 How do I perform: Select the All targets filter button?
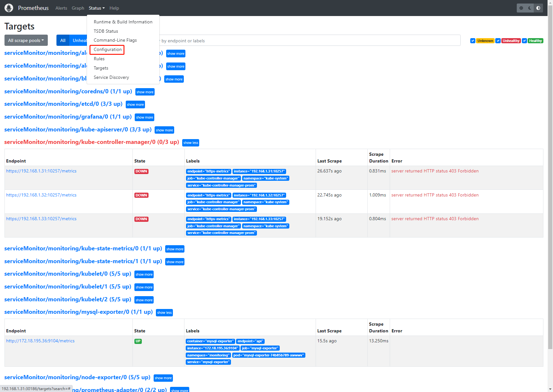(63, 40)
